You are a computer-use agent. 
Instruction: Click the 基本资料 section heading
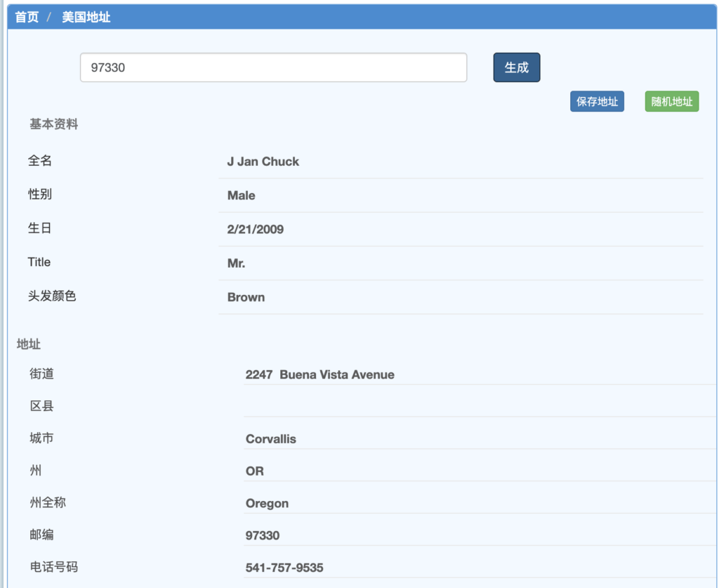pyautogui.click(x=53, y=124)
